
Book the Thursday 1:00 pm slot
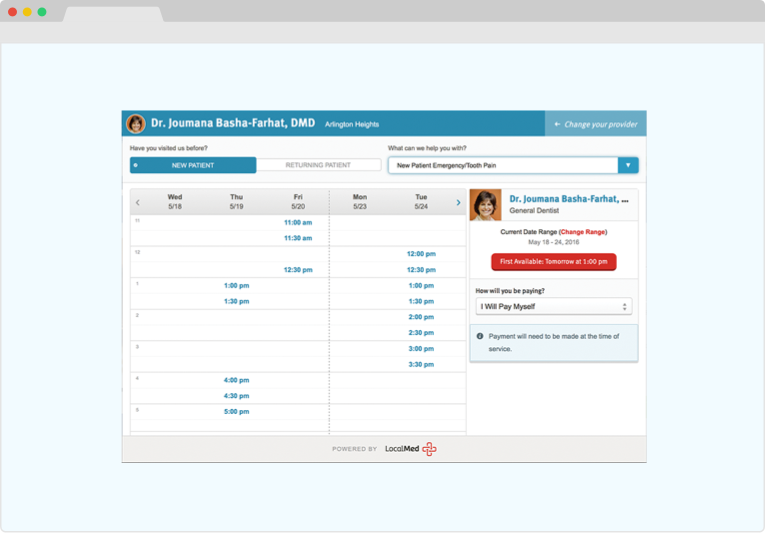[x=237, y=286]
